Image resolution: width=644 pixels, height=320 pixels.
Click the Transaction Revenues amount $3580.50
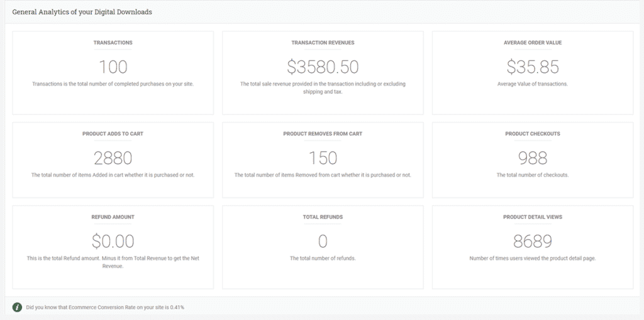tap(323, 67)
